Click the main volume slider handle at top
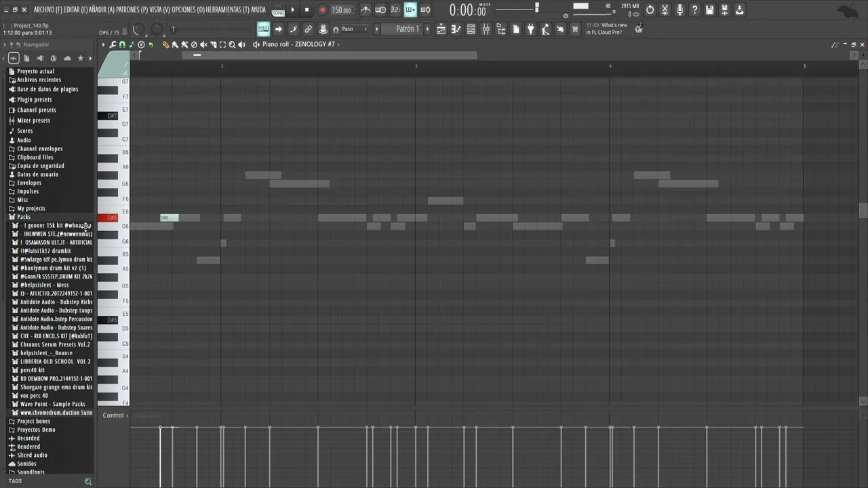 pyautogui.click(x=536, y=7)
